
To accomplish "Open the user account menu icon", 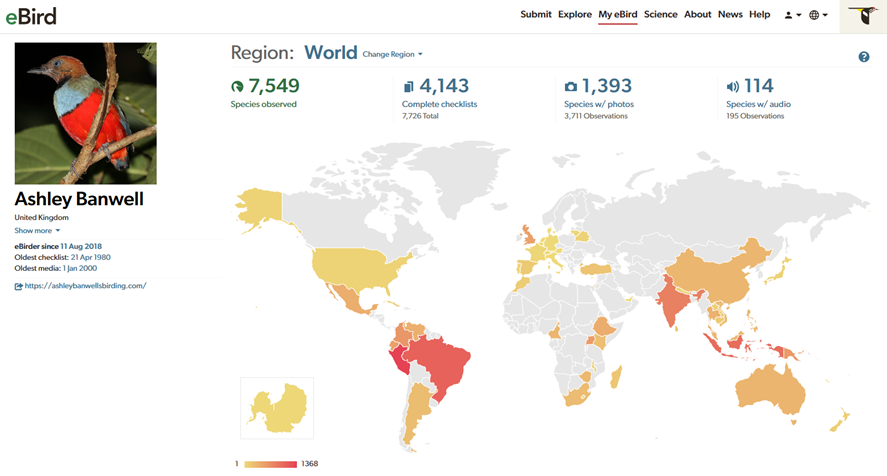I will coord(793,15).
